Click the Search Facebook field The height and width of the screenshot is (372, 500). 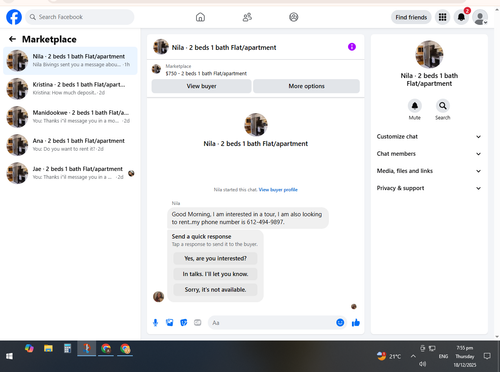[x=80, y=17]
